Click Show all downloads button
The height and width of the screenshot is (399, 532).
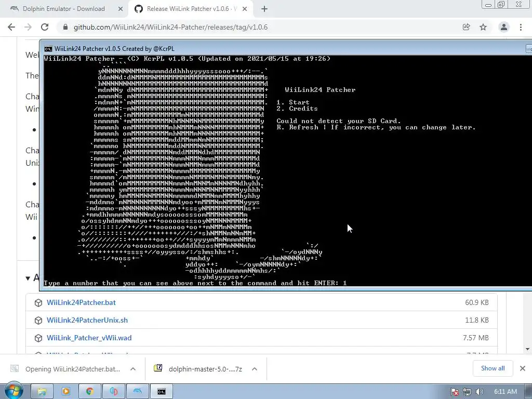[493, 368]
